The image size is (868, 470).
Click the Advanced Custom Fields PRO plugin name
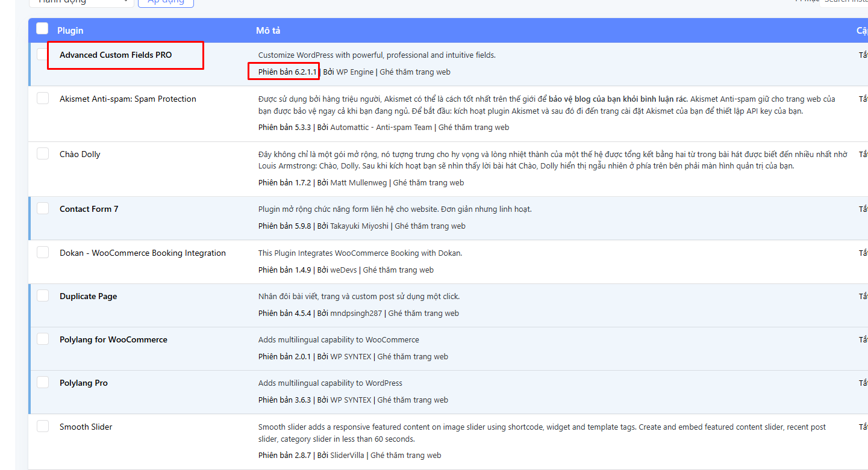pos(116,55)
